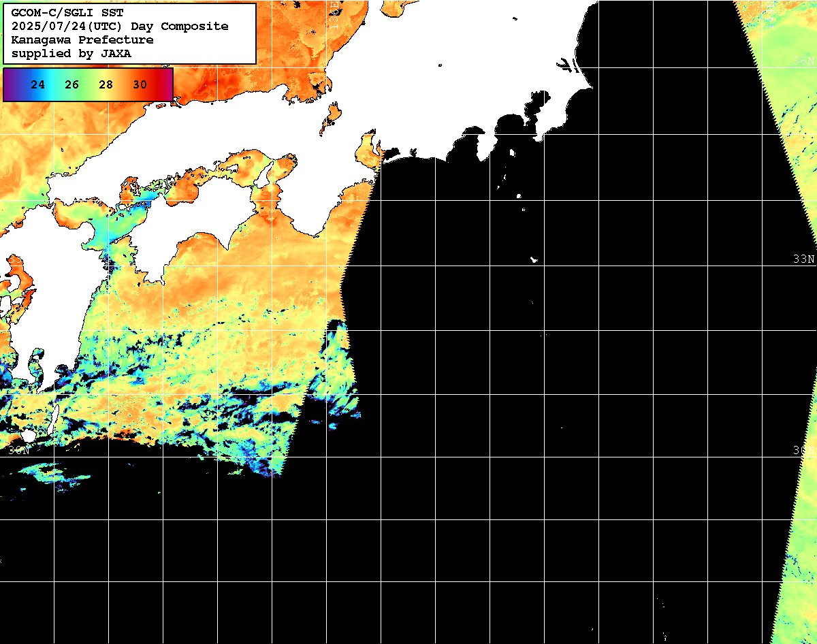Viewport: 817px width, 644px height.
Task: Click the "supplied by JAXA" credit text
Action: click(71, 54)
